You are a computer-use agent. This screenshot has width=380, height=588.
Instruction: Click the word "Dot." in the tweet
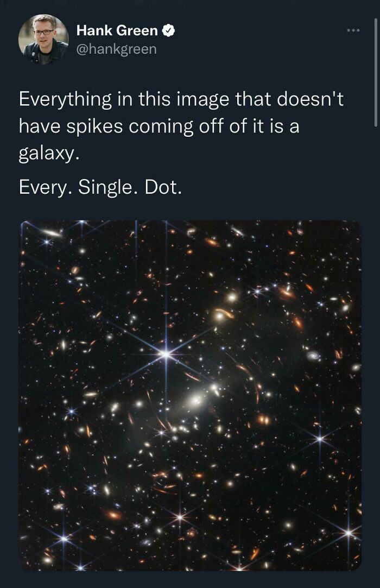click(163, 187)
